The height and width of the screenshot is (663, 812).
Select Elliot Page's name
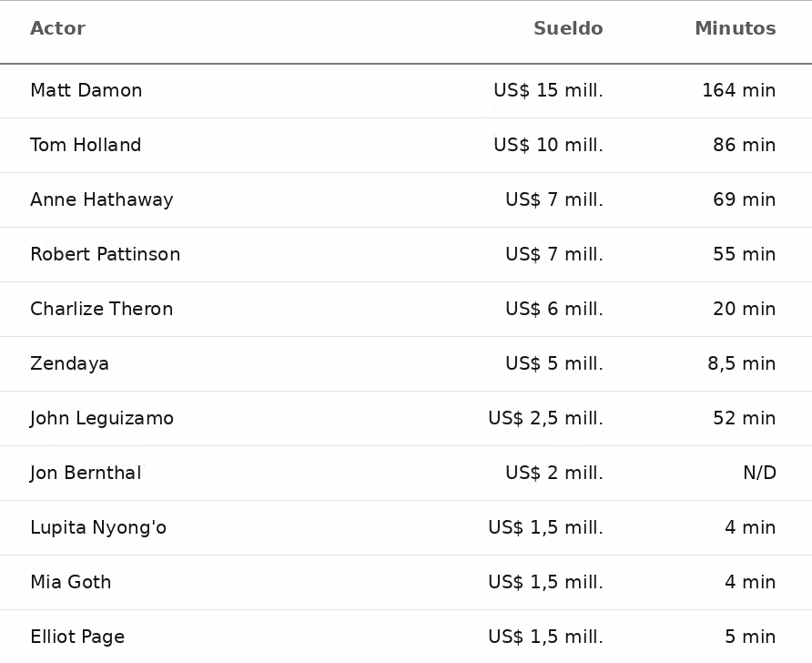77,637
